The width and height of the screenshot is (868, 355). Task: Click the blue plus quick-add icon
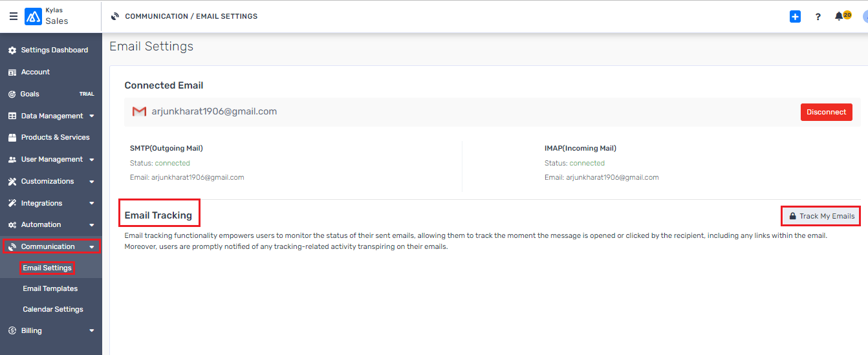pyautogui.click(x=795, y=16)
